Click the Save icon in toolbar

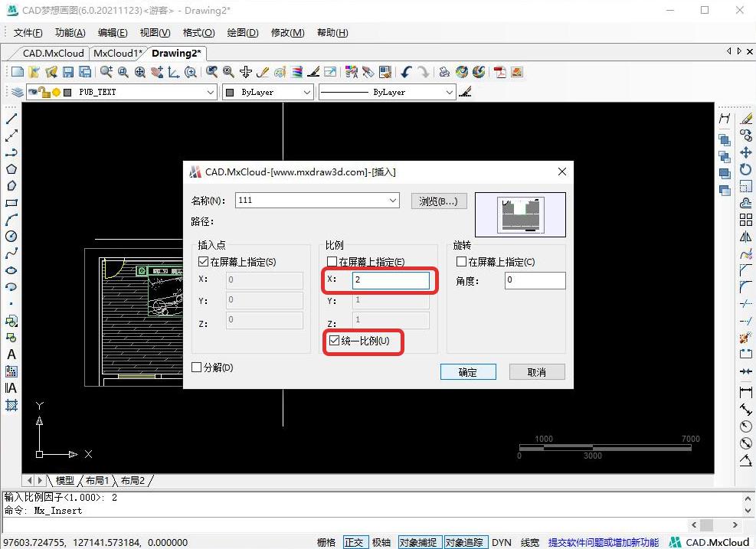point(68,72)
